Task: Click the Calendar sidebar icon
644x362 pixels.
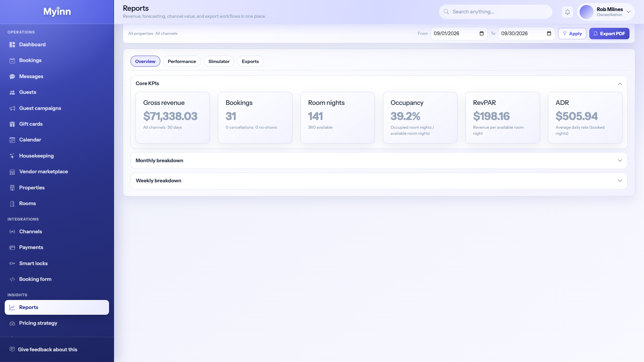Action: coord(12,140)
